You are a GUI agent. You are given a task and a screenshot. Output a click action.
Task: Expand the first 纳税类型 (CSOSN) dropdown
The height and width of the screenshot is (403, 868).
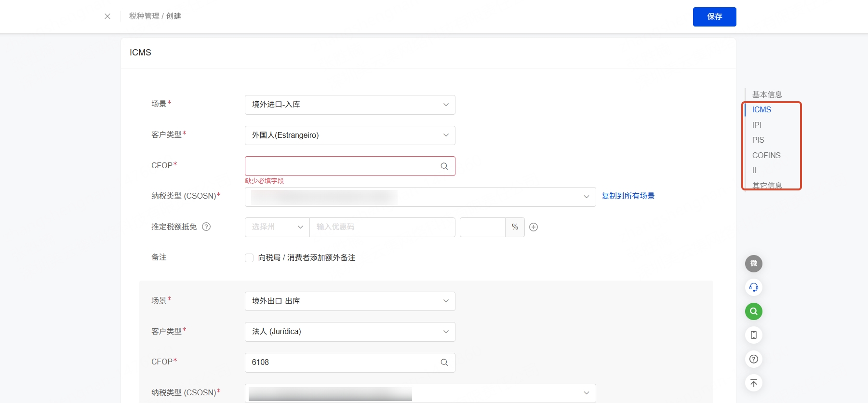tap(420, 197)
